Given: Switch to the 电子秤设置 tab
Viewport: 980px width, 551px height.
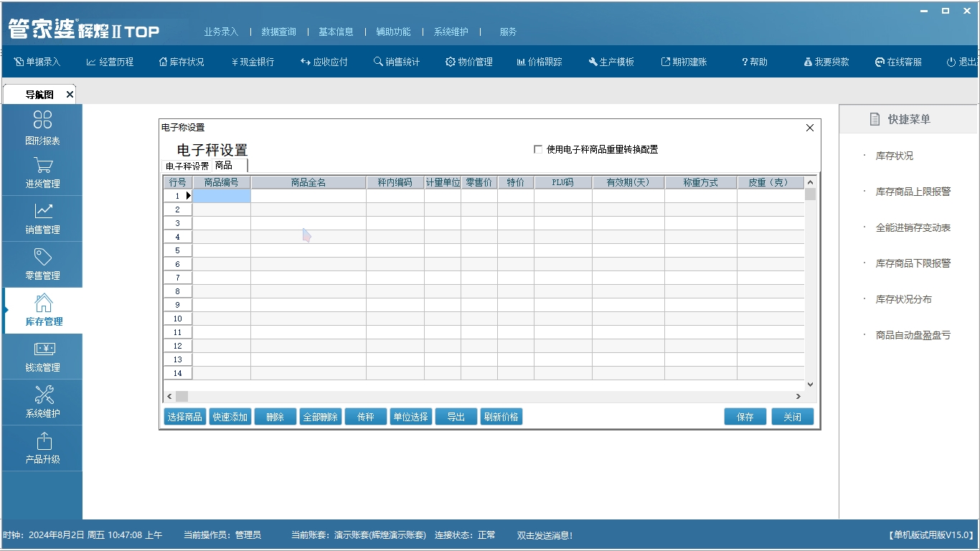Looking at the screenshot, I should [x=187, y=166].
